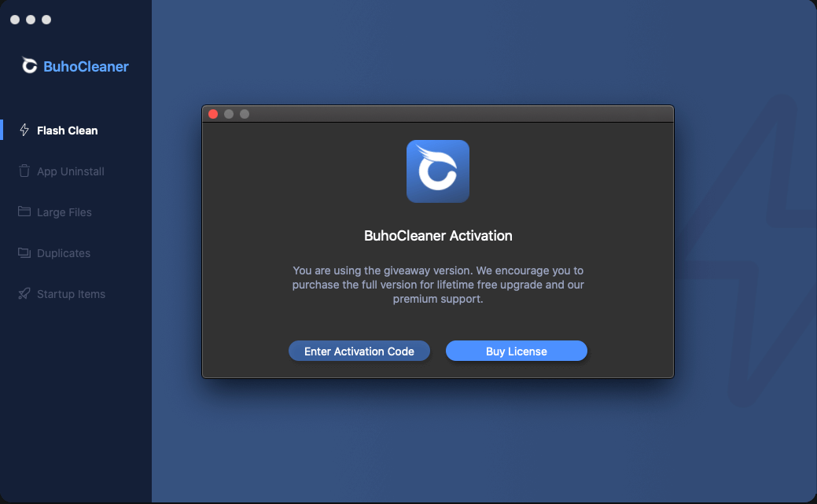This screenshot has height=504, width=817.
Task: Open the Duplicates section
Action: point(64,253)
